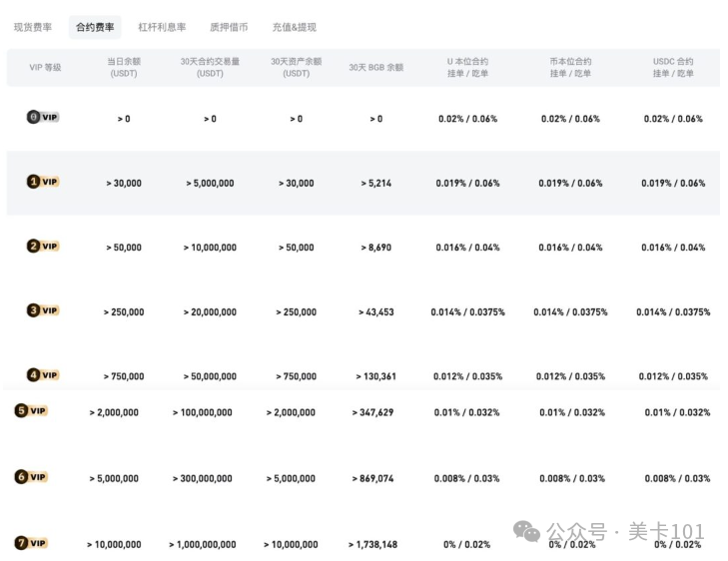728x561 pixels.
Task: Open the 杠杆利息率 tab
Action: [x=162, y=27]
